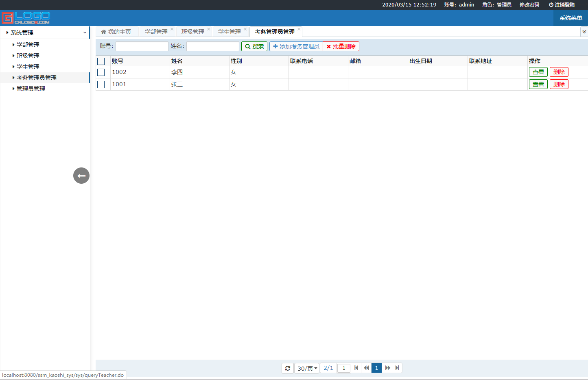This screenshot has height=380, width=588.
Task: Delete account 1001 row (删除)
Action: click(x=559, y=85)
